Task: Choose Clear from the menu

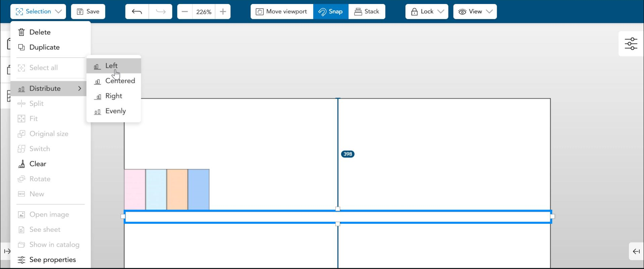Action: [x=50, y=164]
